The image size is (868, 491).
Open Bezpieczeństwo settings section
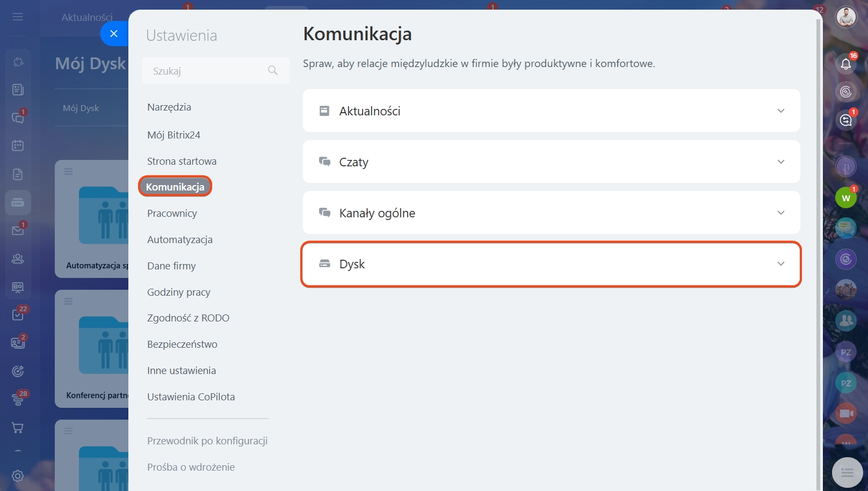tap(182, 344)
